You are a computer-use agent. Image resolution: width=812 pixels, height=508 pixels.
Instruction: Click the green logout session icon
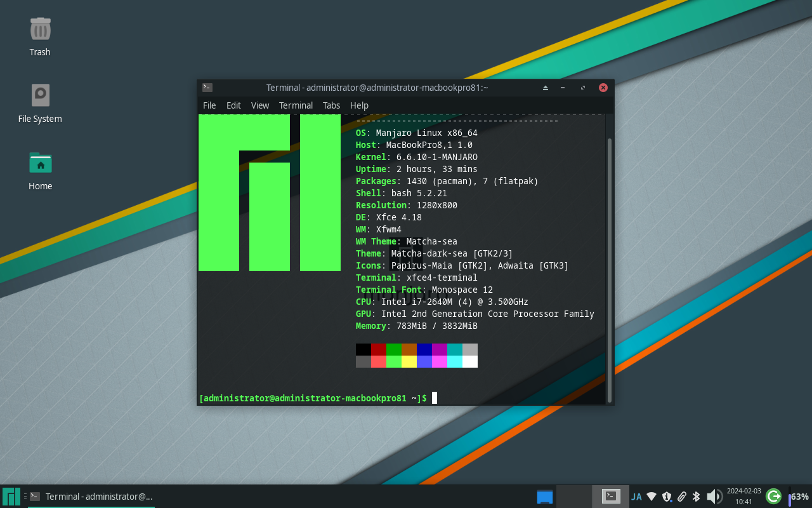click(773, 497)
